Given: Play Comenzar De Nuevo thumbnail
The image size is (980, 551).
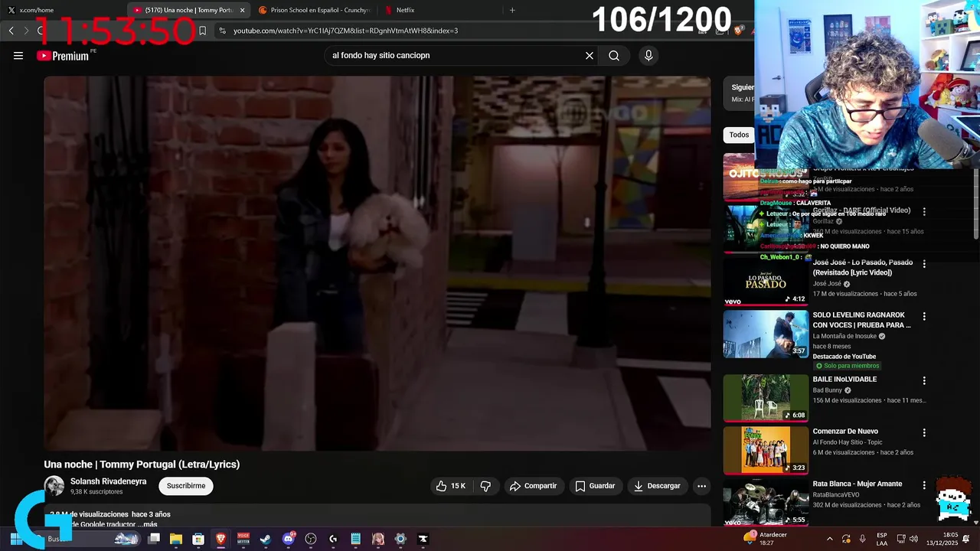Looking at the screenshot, I should pos(766,450).
